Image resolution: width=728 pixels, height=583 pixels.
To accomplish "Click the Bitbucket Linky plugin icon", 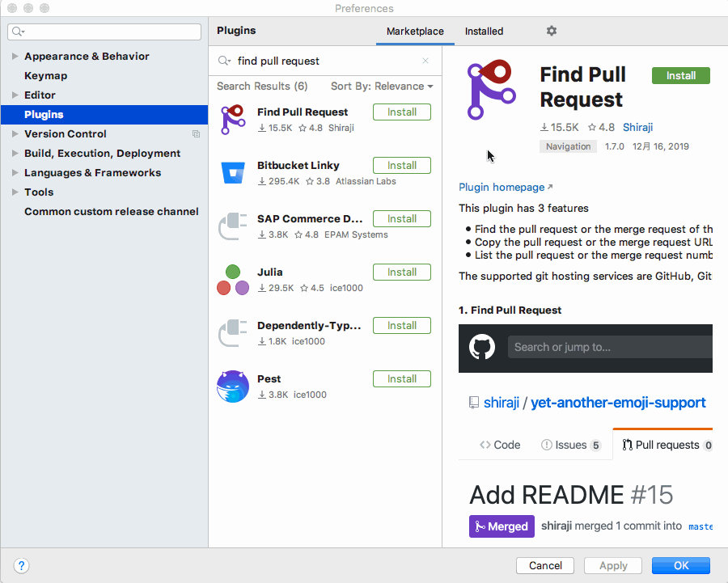I will (233, 173).
